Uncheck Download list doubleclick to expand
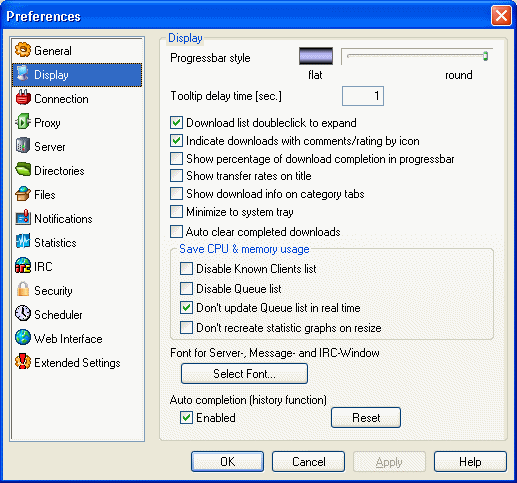The height and width of the screenshot is (483, 517). tap(176, 123)
